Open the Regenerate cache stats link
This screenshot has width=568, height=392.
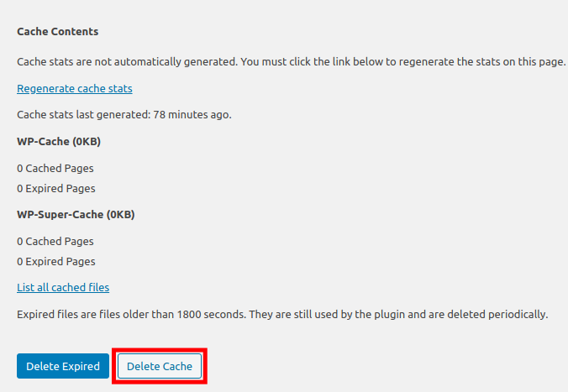coord(75,88)
